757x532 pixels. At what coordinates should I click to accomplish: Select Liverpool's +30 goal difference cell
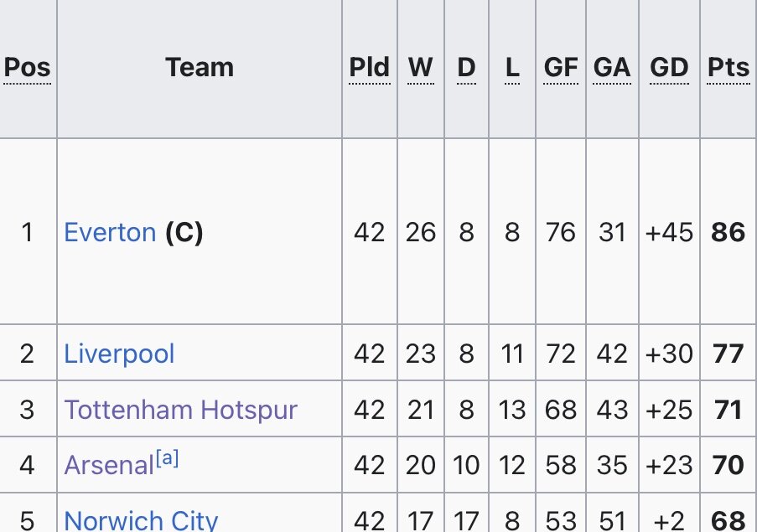[x=669, y=354]
